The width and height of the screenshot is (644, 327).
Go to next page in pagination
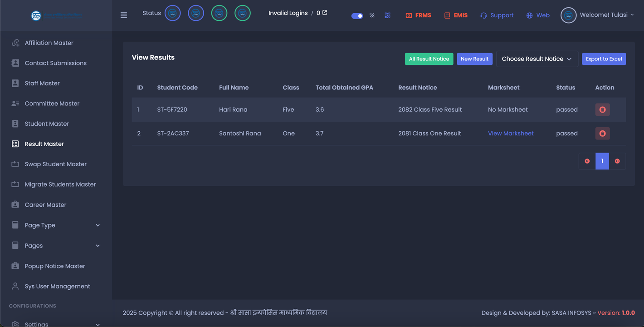(617, 161)
